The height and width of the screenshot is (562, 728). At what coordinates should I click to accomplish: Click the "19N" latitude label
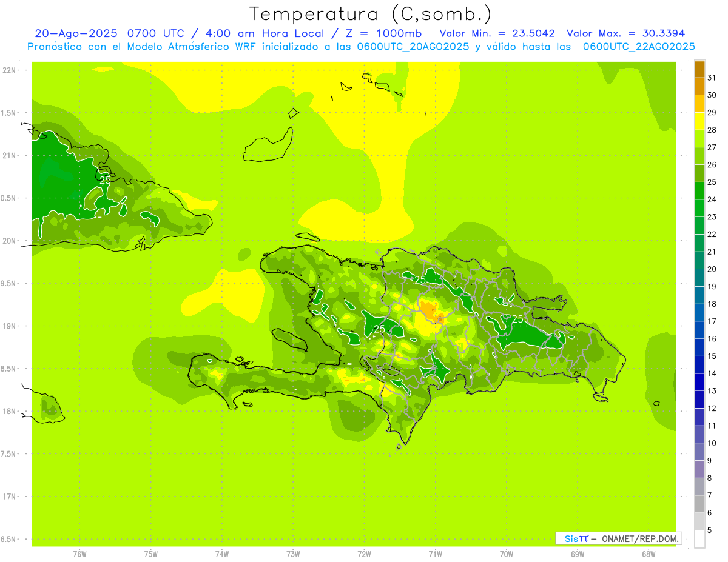(x=8, y=326)
